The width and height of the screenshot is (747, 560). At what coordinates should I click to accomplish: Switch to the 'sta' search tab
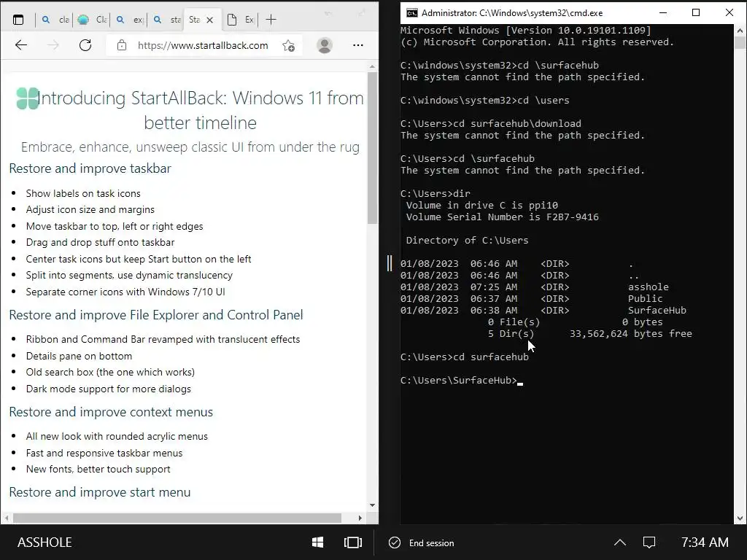(166, 20)
